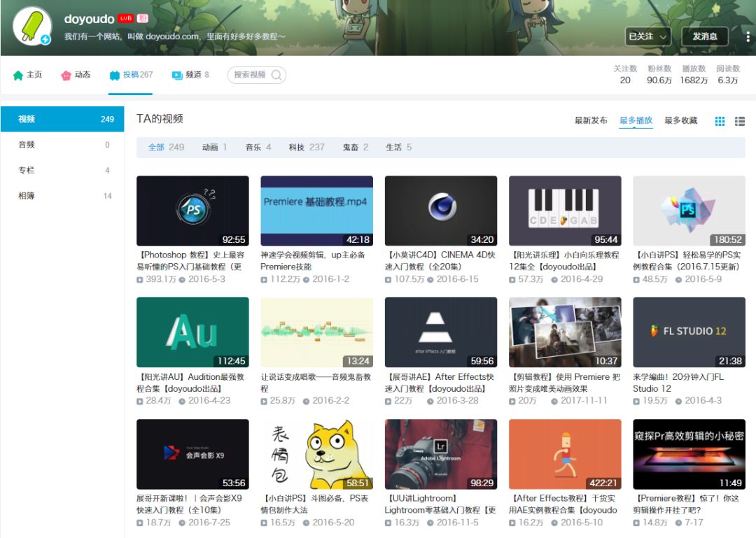756x538 pixels.
Task: Open title 【小莫讲C4D】CINEMA 4D快速入门
Action: pos(441,261)
